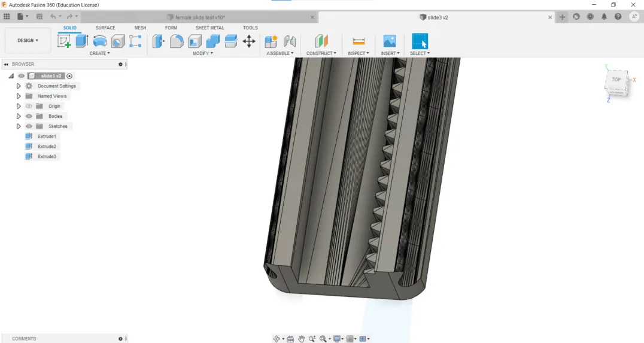Open the Help question mark icon

point(618,17)
